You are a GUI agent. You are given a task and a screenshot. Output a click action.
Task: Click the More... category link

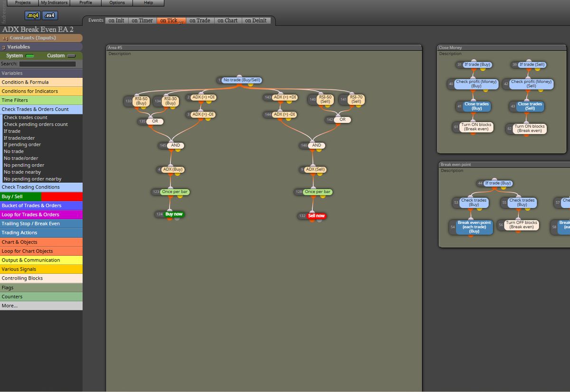41,306
